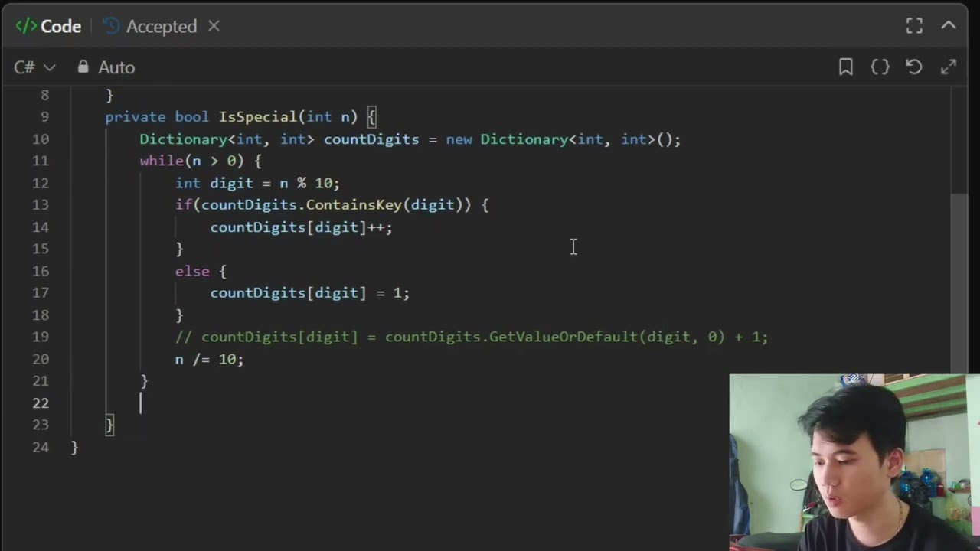Open the Accepted submission tab

point(150,26)
